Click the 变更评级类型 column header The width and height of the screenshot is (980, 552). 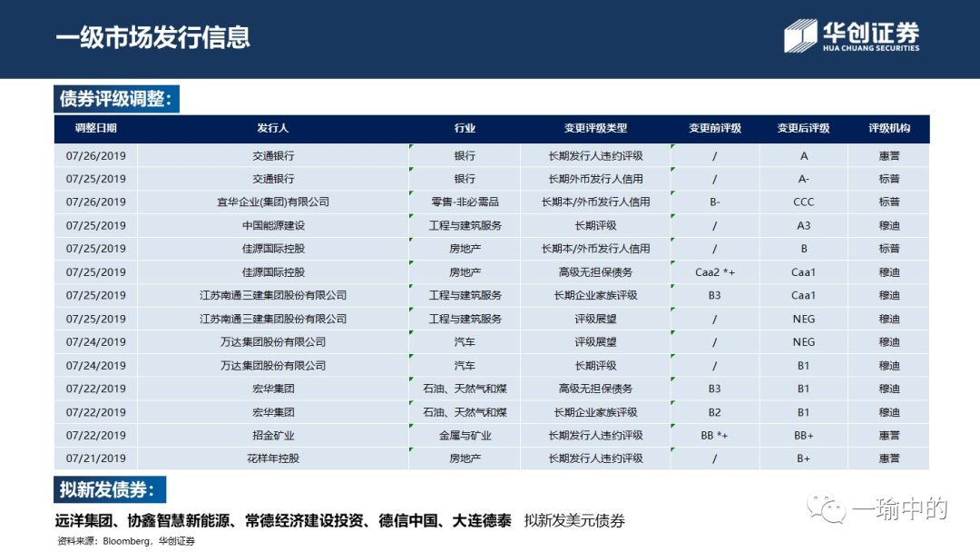(x=595, y=128)
